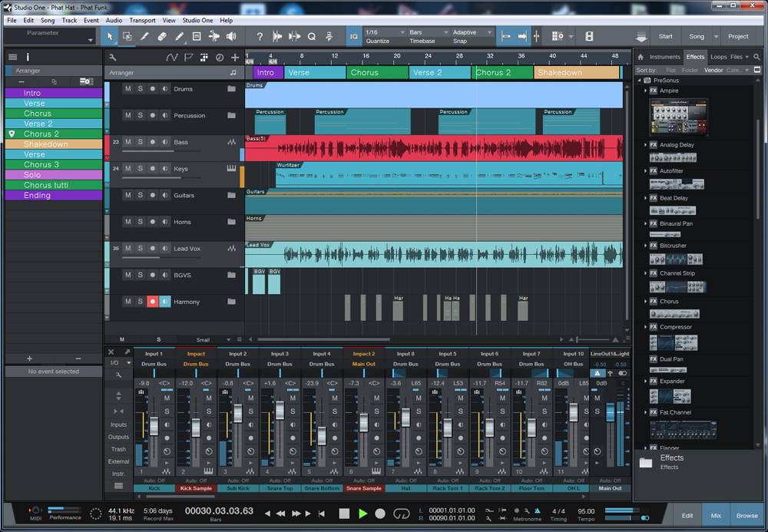Pick the Paint (pencil) tool

(179, 36)
